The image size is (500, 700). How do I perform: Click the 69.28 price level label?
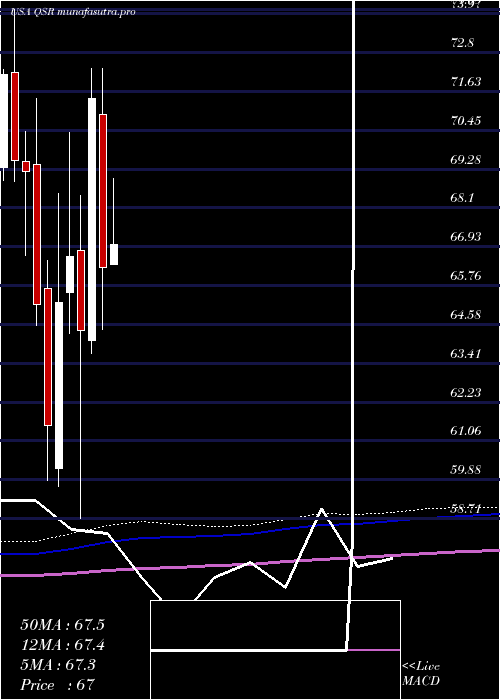point(466,159)
